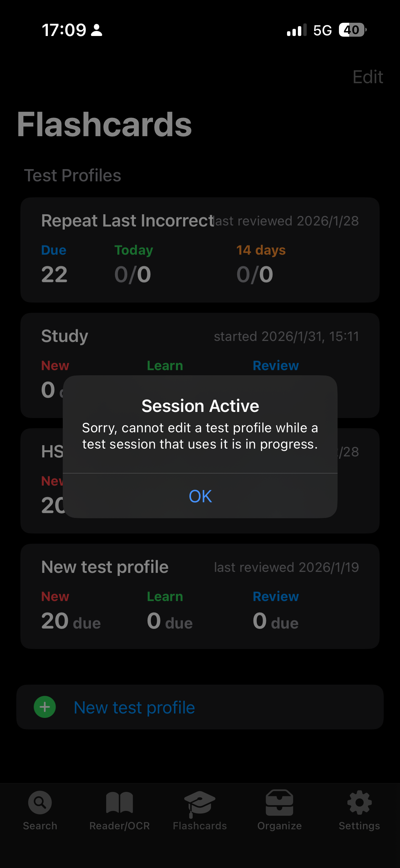This screenshot has width=400, height=868.
Task: Open the Study test profile title
Action: click(x=65, y=336)
